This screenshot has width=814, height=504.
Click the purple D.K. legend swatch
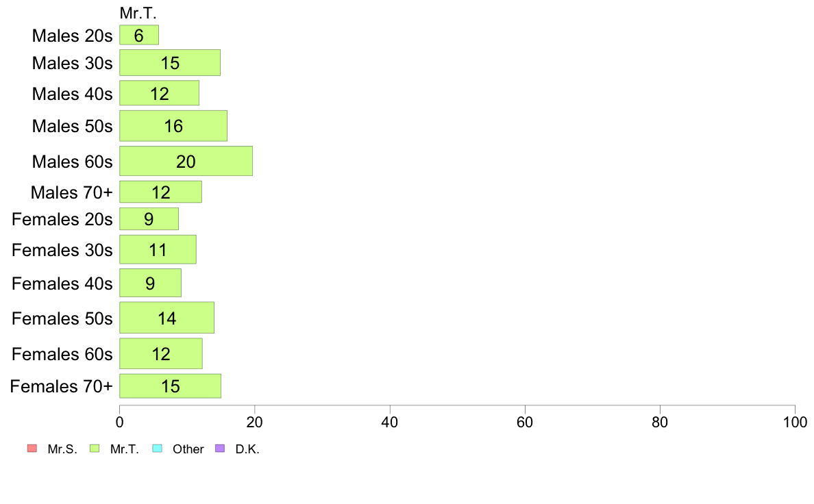[220, 449]
